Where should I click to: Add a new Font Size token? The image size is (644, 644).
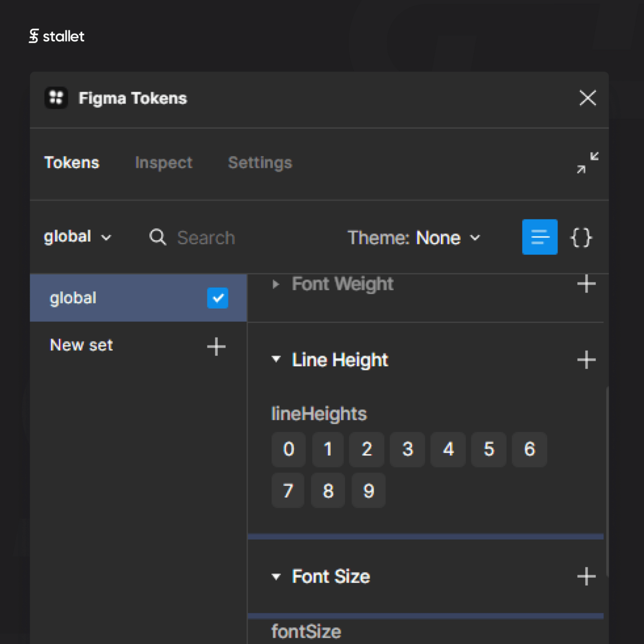click(586, 576)
